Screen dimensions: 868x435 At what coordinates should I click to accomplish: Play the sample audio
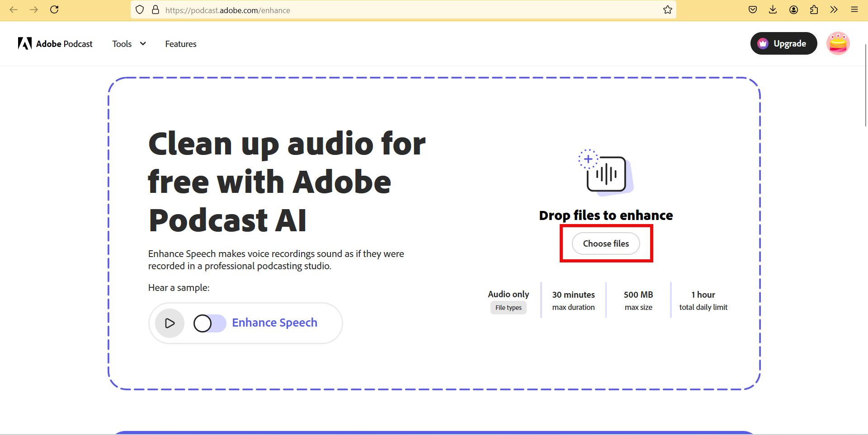pyautogui.click(x=170, y=323)
